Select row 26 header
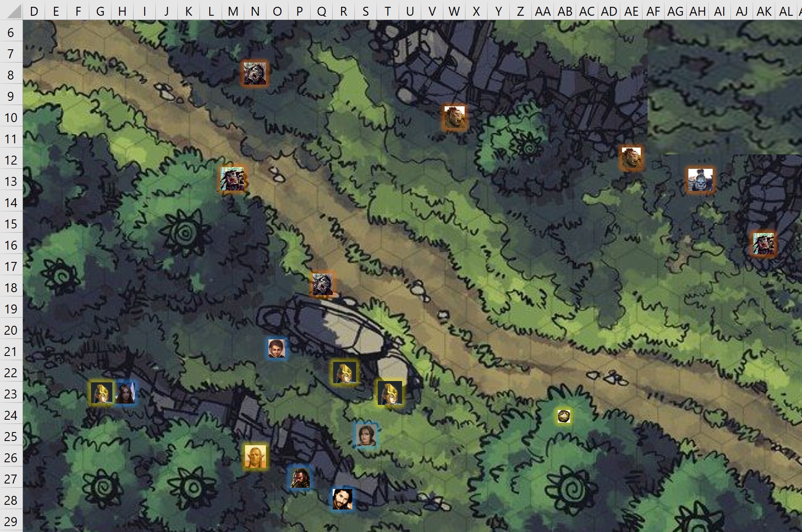Screen dimensions: 802x532 pyautogui.click(x=11, y=458)
